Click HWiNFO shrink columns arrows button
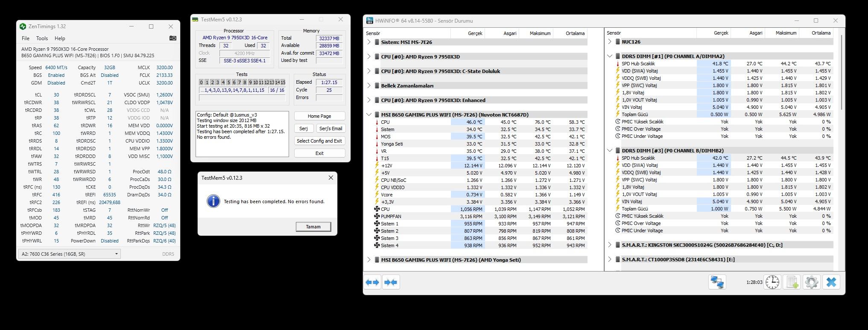Viewport: 868px width, 330px height. (391, 282)
